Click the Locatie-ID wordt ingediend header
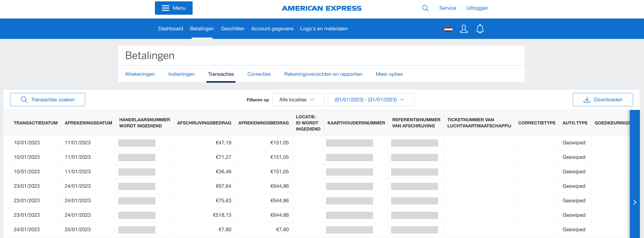This screenshot has width=644, height=238. [x=308, y=123]
